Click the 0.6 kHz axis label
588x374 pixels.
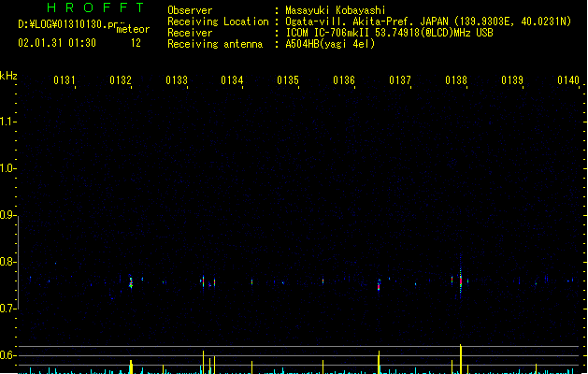point(7,355)
